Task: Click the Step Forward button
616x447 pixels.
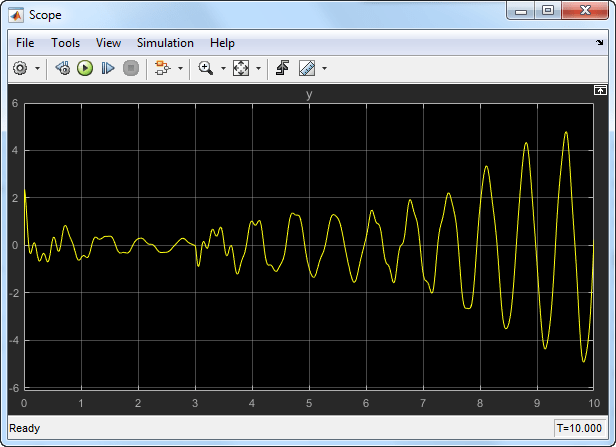Action: [108, 68]
